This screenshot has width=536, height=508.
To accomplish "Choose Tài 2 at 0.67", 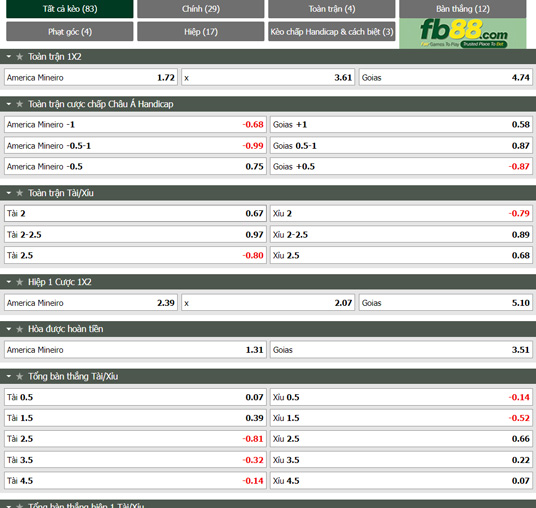I will pyautogui.click(x=135, y=213).
